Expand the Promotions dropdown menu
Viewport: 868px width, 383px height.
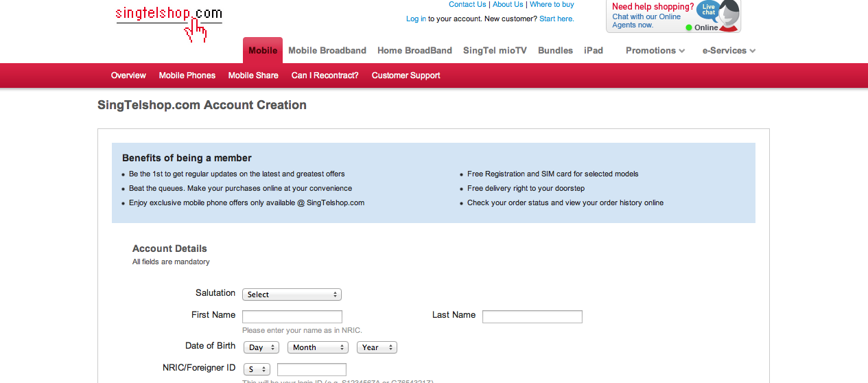click(655, 50)
